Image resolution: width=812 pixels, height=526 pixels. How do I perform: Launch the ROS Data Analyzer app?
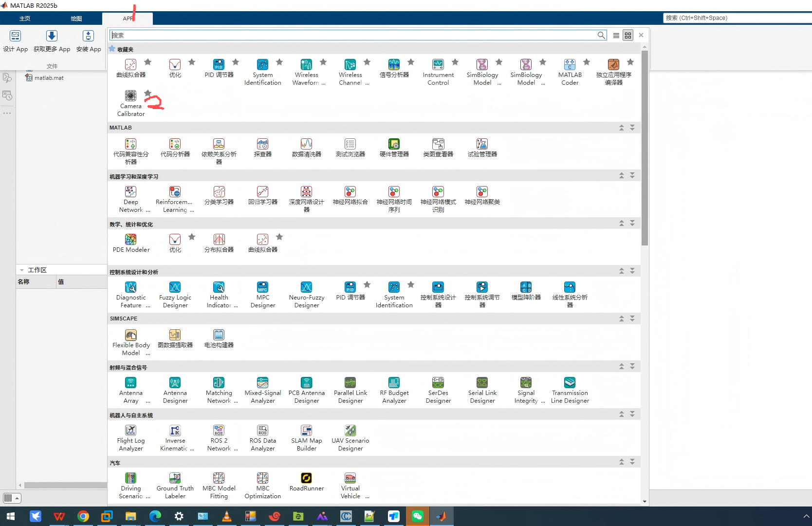click(262, 437)
